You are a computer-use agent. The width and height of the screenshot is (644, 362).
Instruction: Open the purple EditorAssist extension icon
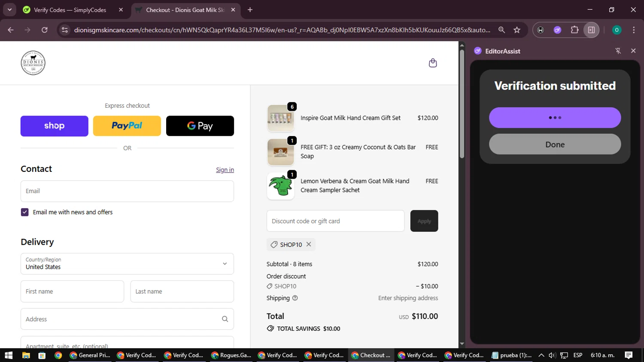(x=557, y=30)
